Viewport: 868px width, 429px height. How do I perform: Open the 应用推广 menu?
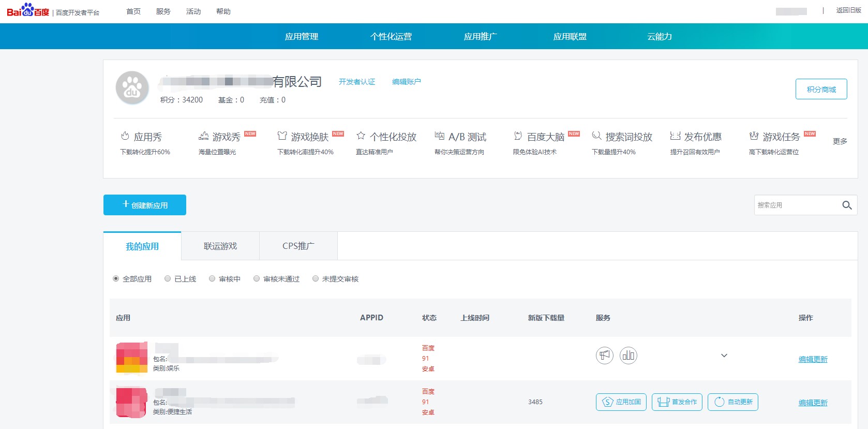point(481,36)
